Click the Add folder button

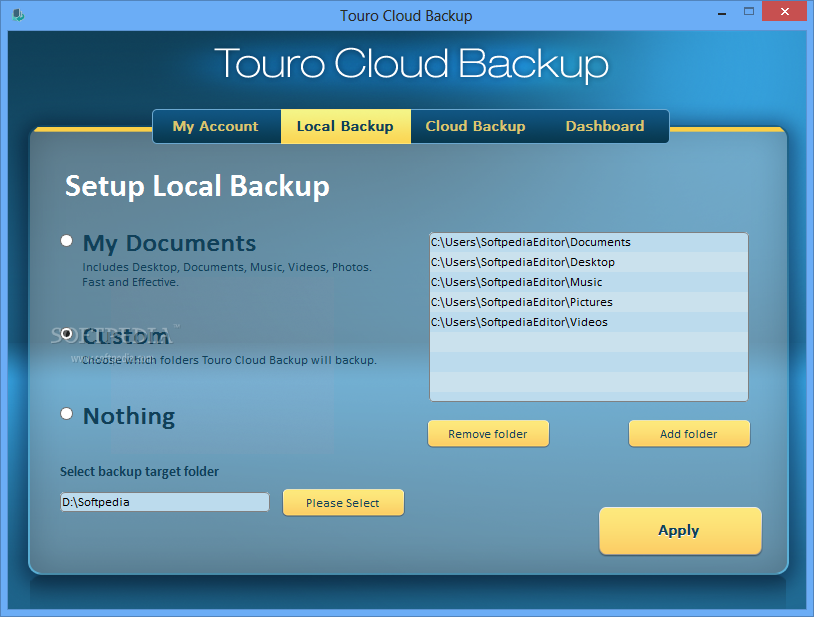click(x=689, y=434)
